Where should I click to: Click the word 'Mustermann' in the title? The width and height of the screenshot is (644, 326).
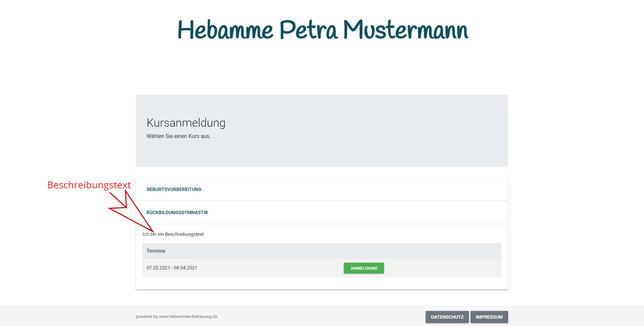(x=406, y=30)
